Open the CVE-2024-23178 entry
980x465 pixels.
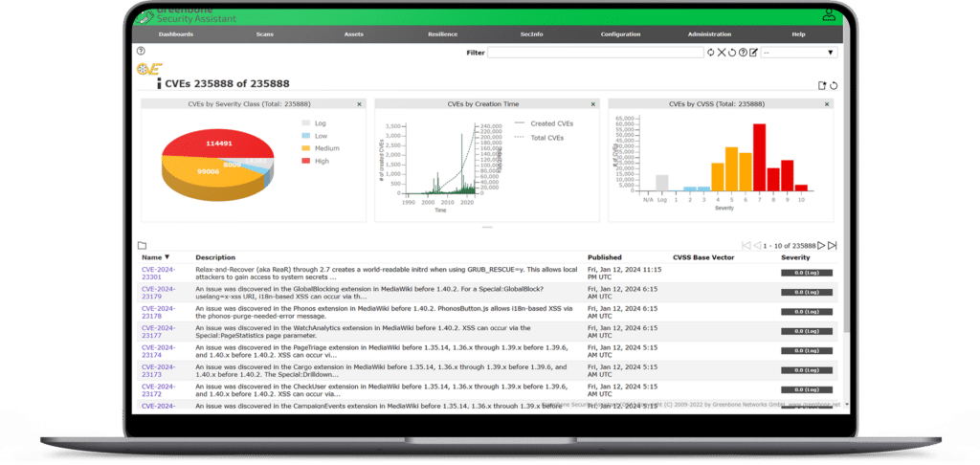tap(159, 312)
